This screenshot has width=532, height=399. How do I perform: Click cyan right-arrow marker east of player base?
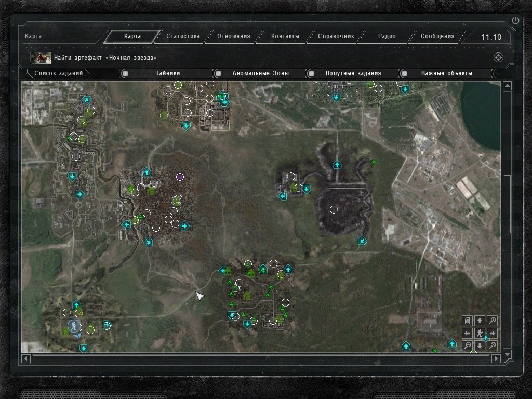[x=107, y=325]
